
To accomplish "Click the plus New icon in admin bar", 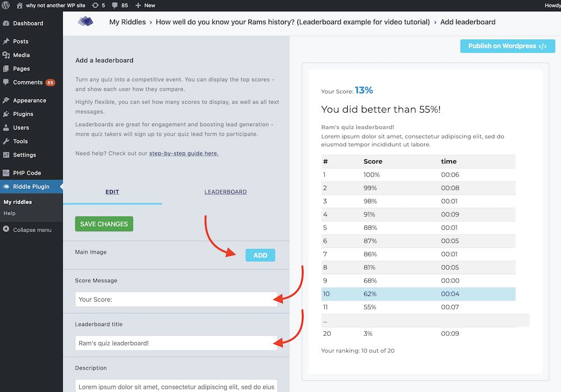I will [138, 6].
